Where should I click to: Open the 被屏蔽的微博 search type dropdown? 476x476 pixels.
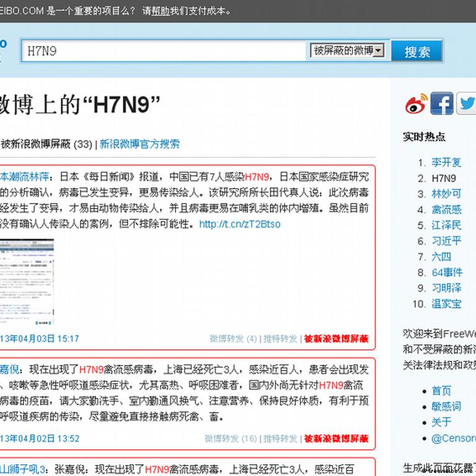click(348, 51)
